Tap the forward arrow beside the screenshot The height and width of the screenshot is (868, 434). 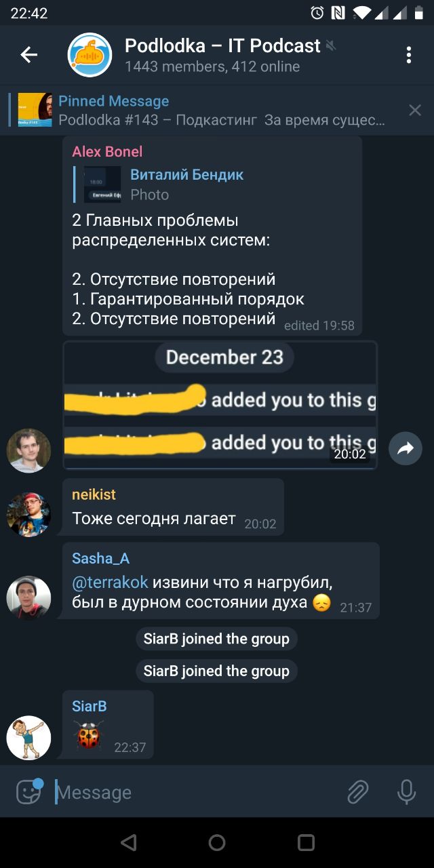[406, 448]
